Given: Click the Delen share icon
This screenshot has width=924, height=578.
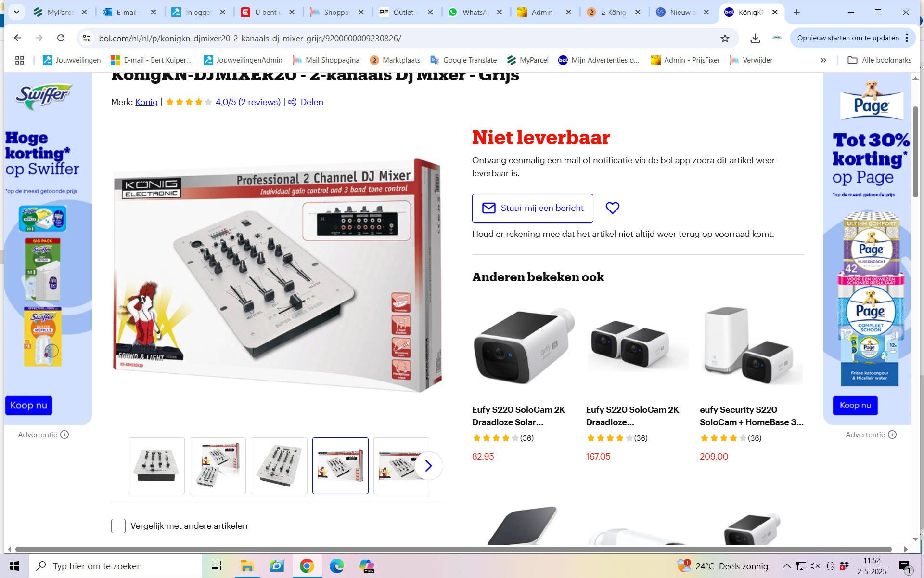Looking at the screenshot, I should coord(292,102).
